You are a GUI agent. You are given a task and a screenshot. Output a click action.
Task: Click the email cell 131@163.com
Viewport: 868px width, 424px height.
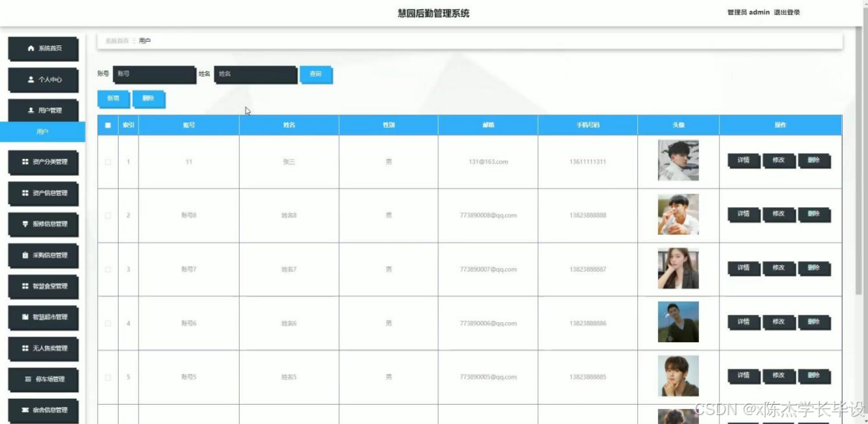coord(487,162)
